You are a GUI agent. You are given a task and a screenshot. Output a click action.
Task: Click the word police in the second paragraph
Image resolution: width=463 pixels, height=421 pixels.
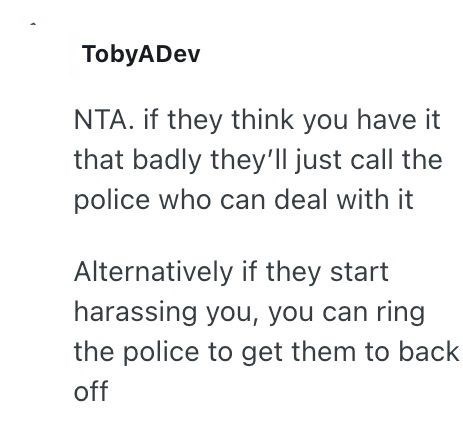point(161,353)
